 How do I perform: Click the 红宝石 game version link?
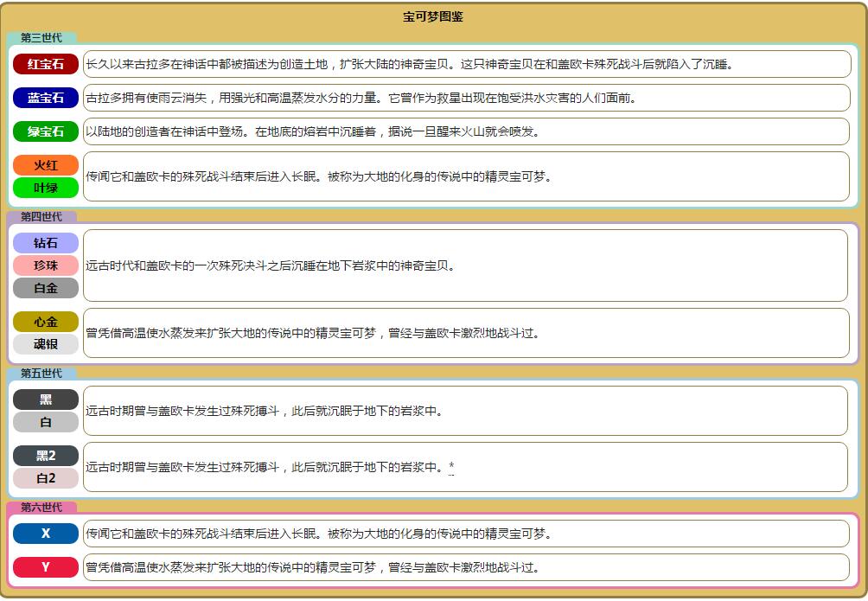point(46,64)
